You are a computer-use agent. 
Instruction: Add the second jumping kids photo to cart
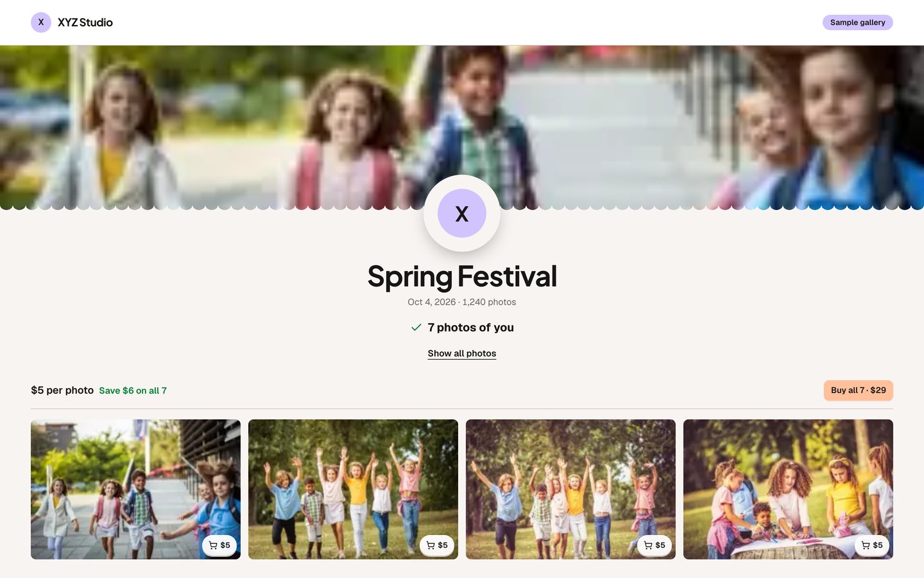pyautogui.click(x=437, y=545)
